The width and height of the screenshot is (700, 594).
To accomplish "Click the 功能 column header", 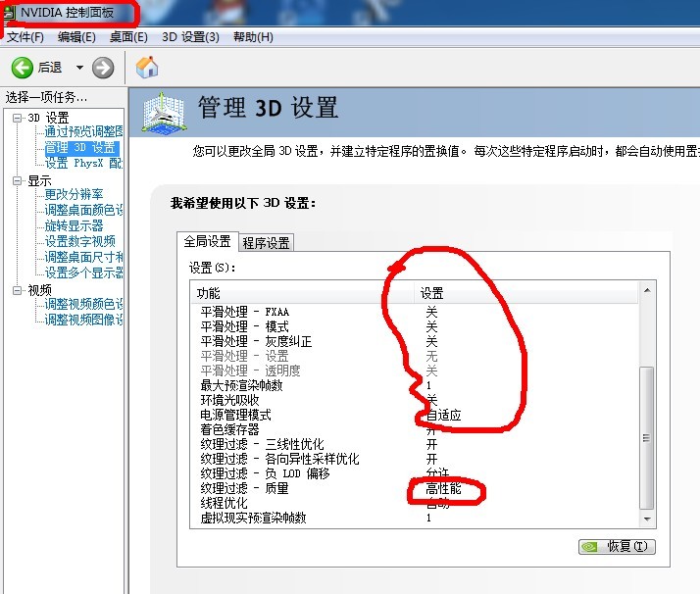I will [x=303, y=293].
